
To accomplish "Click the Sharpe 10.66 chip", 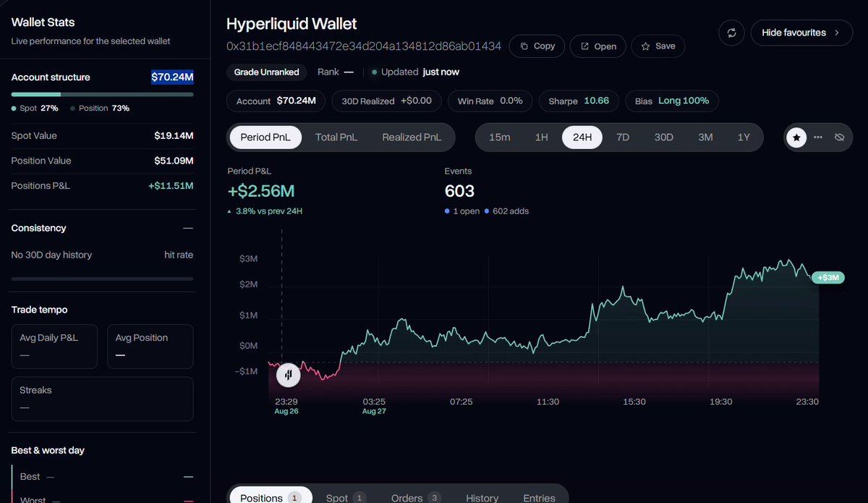I will tap(579, 101).
